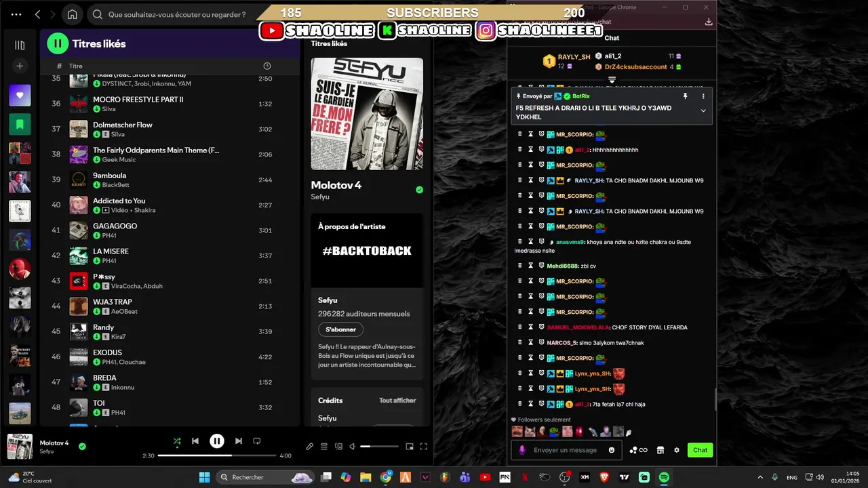Open chat settings gear icon
The height and width of the screenshot is (488, 868).
click(676, 450)
